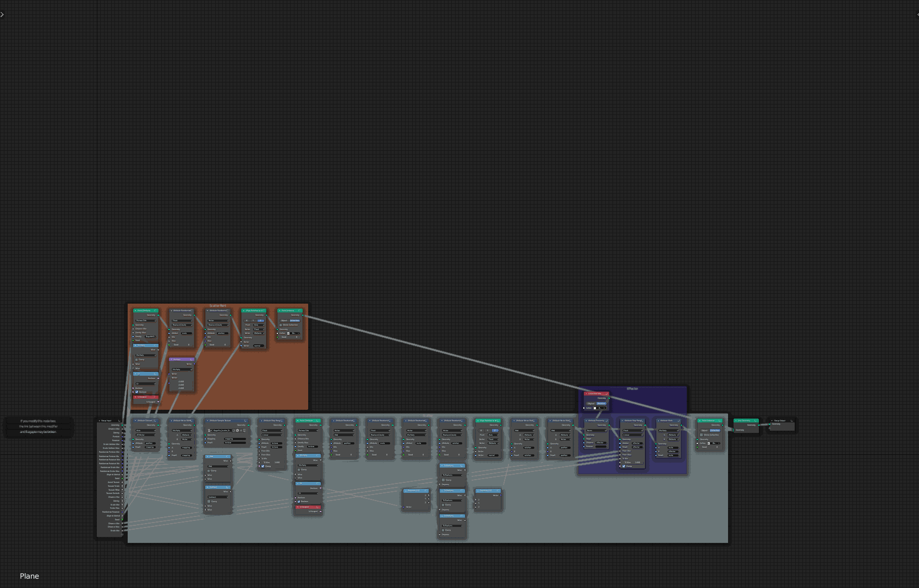Screen dimensions: 919x588
Task: Click the 'Scatter Paint' frame label
Action: click(218, 305)
